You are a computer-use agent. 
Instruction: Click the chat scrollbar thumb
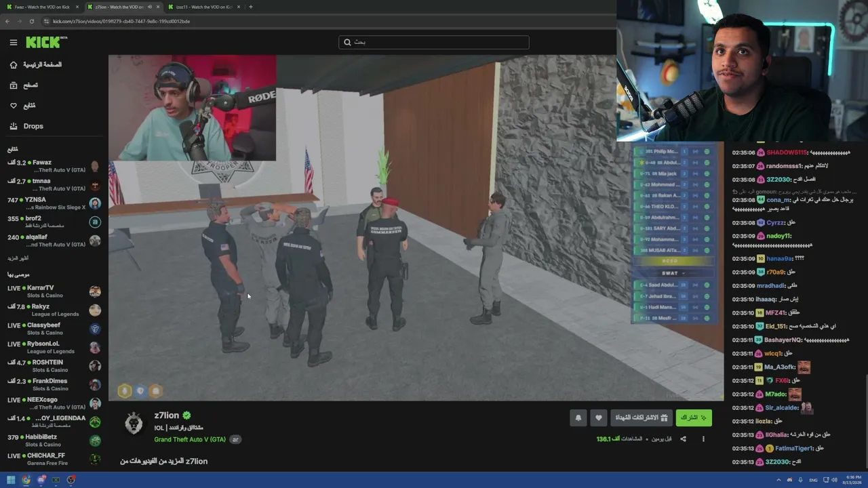pyautogui.click(x=866, y=420)
